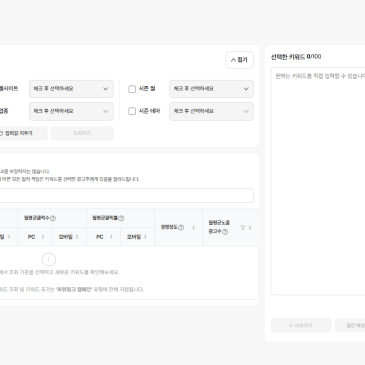Sort the 월평균노출 광고수 column
This screenshot has height=365, width=365.
click(x=250, y=227)
